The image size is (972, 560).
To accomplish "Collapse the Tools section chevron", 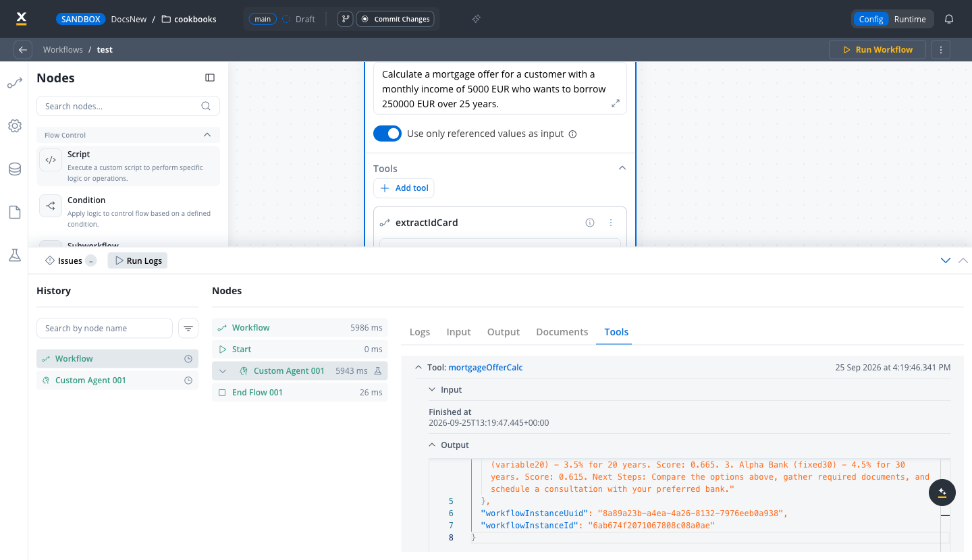I will [x=622, y=168].
